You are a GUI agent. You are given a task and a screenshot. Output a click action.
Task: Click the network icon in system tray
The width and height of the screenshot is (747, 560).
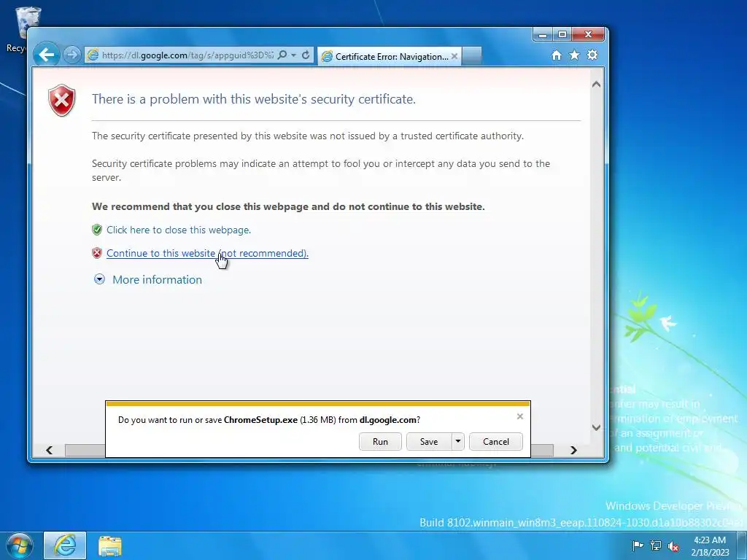point(656,545)
